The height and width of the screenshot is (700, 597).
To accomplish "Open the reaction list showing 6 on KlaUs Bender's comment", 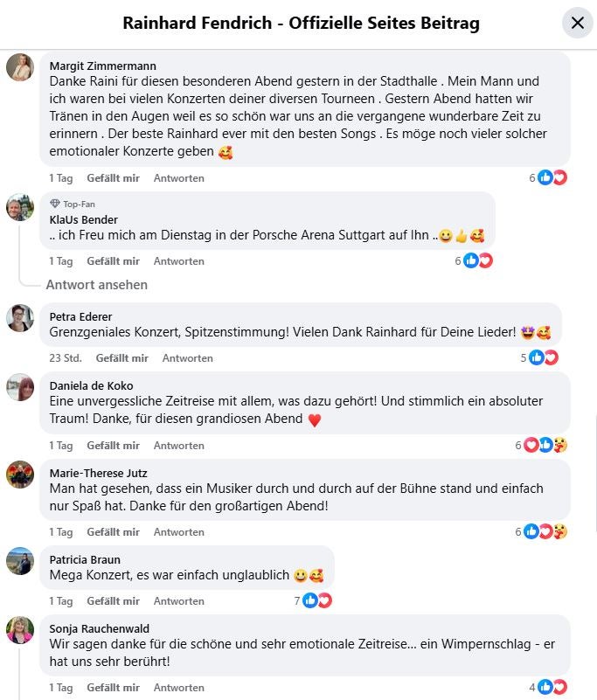I will 456,260.
